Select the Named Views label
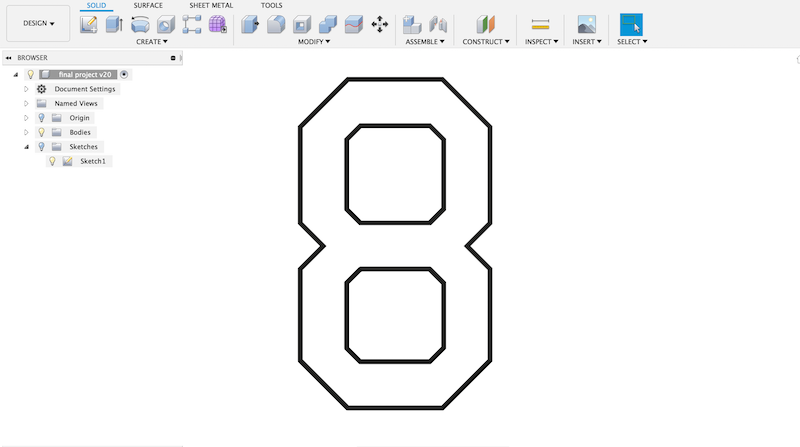 click(76, 103)
